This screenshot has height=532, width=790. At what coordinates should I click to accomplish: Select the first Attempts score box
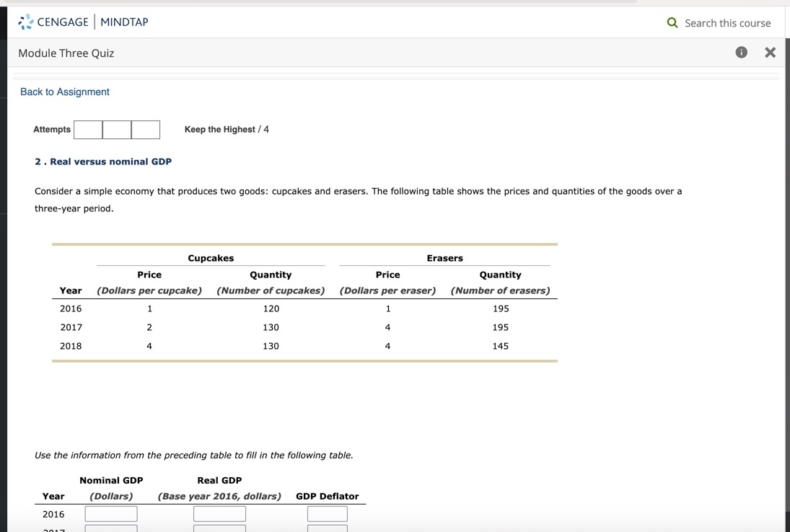[x=88, y=130]
